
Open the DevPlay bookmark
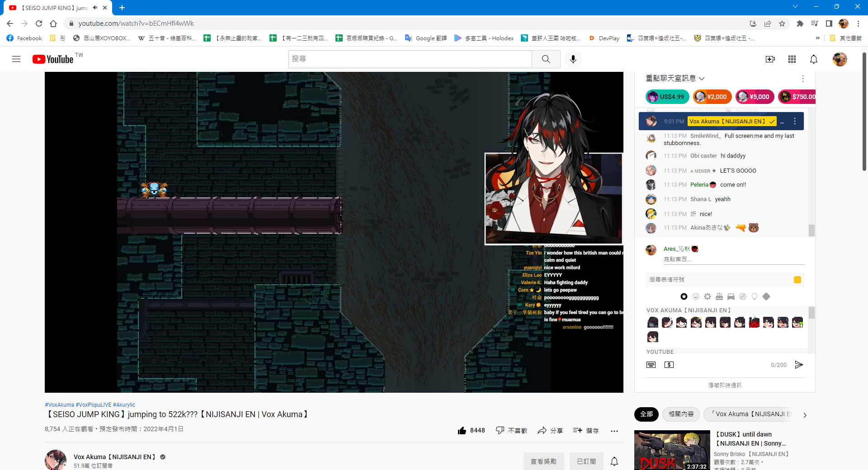click(x=604, y=38)
